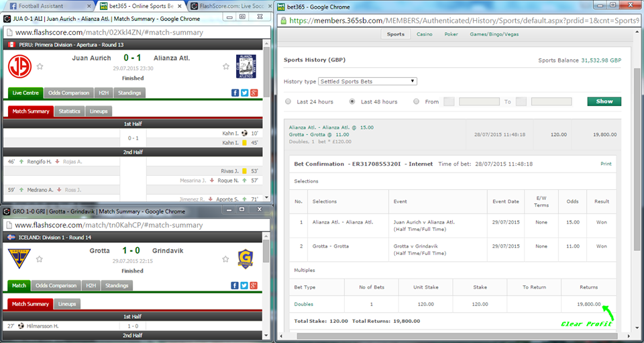Click the Print link in Bet Confirmation
Image resolution: width=644 pixels, height=343 pixels.
tap(606, 164)
